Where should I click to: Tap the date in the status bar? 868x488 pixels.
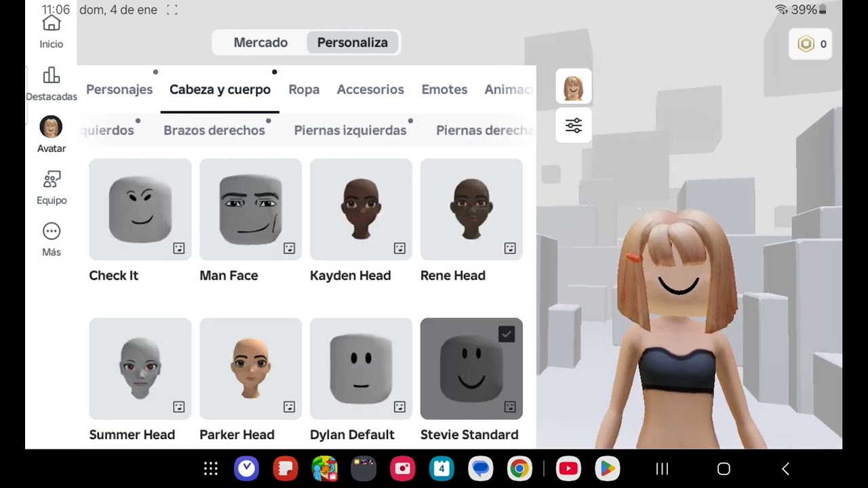(x=118, y=10)
